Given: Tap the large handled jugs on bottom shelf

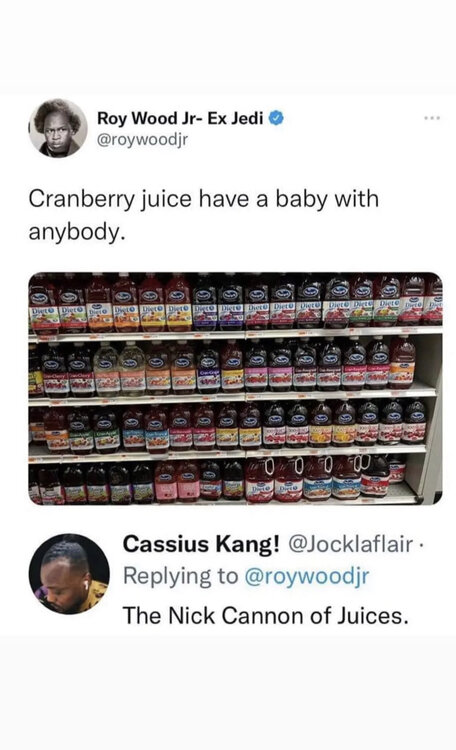Looking at the screenshot, I should pos(316,477).
